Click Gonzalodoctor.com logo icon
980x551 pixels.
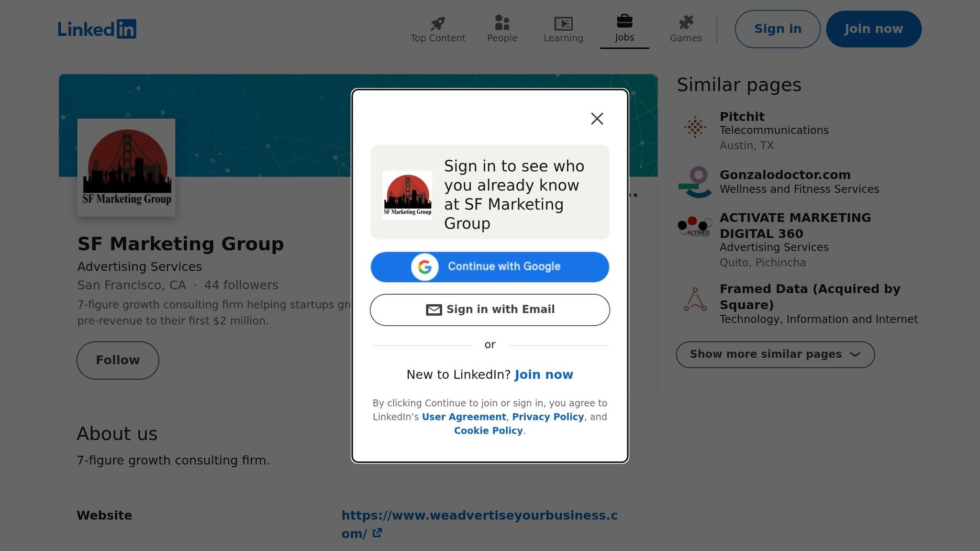point(695,182)
